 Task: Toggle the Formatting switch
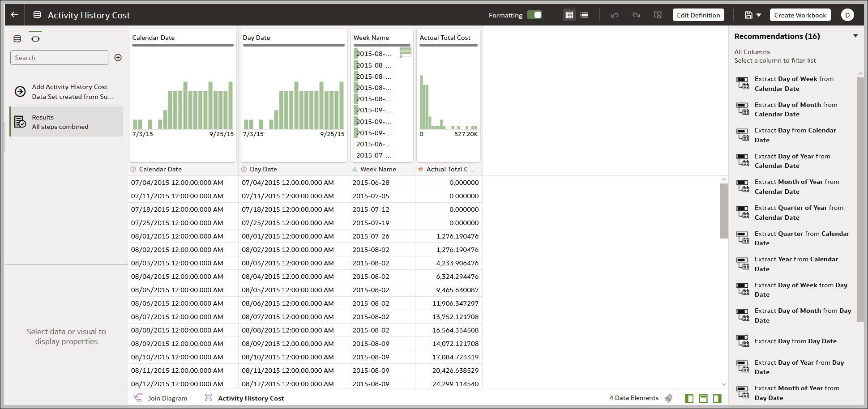(x=534, y=15)
